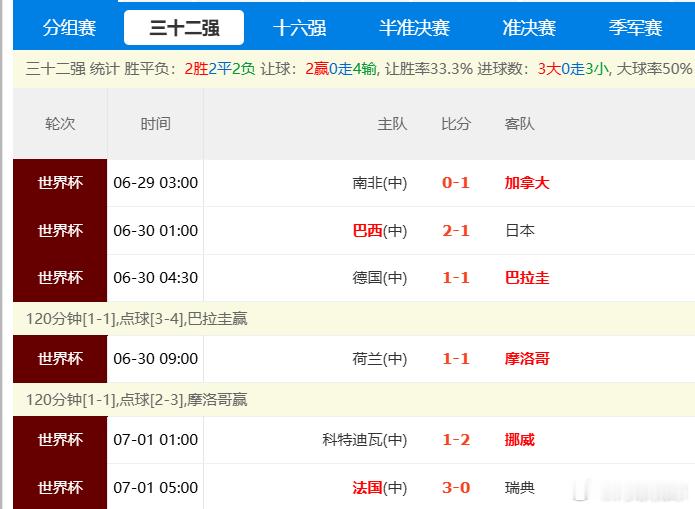This screenshot has height=509, width=695.
Task: Open the 3-0 score link
Action: pos(456,488)
